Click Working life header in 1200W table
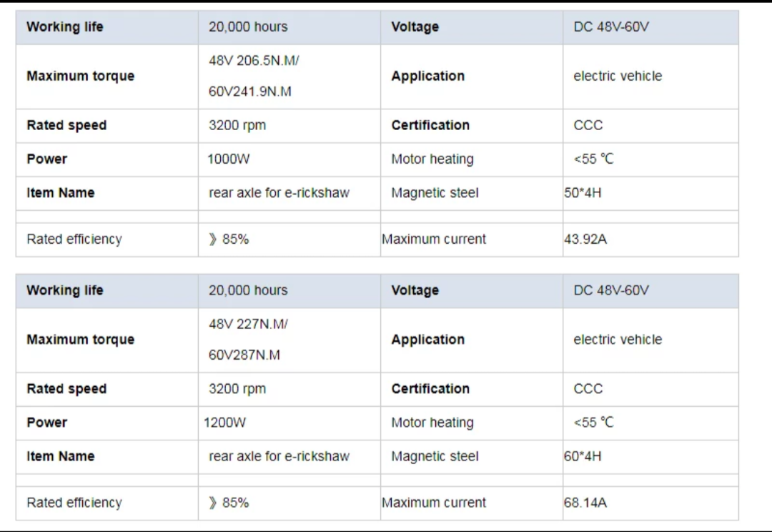Viewport: 772px width, 532px height. pyautogui.click(x=65, y=290)
